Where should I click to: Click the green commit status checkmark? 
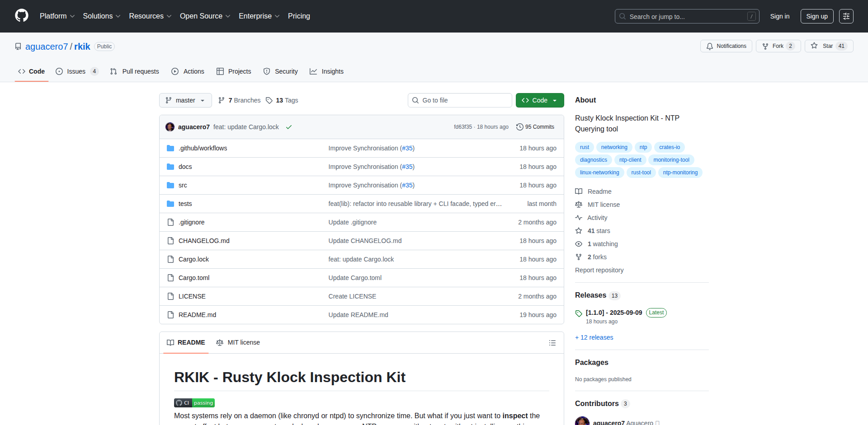289,127
